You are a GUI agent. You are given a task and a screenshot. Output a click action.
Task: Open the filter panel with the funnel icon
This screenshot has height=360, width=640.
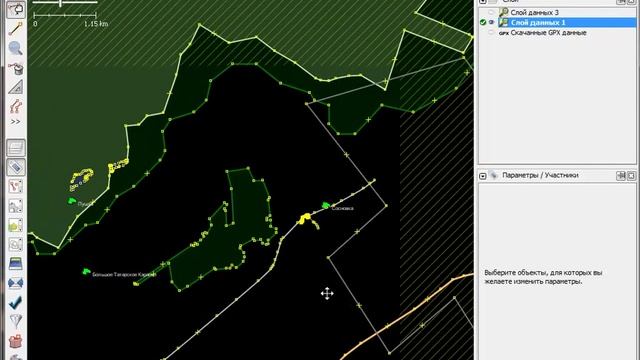pyautogui.click(x=16, y=322)
